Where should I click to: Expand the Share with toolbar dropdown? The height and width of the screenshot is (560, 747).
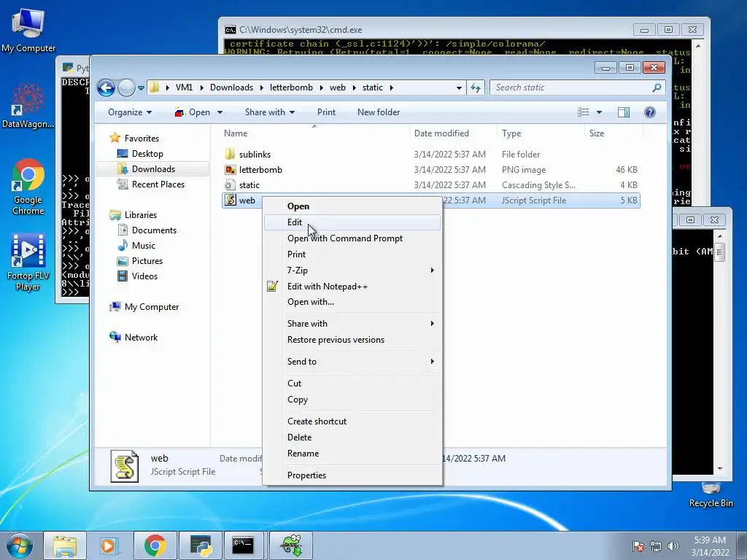tap(270, 112)
